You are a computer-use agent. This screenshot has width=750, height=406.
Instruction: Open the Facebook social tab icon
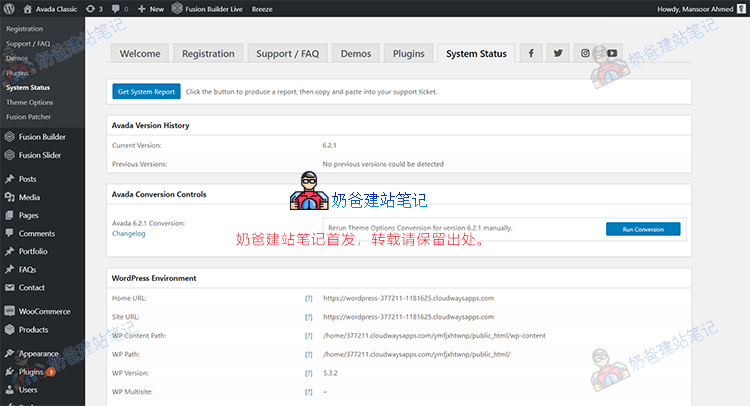click(x=531, y=53)
